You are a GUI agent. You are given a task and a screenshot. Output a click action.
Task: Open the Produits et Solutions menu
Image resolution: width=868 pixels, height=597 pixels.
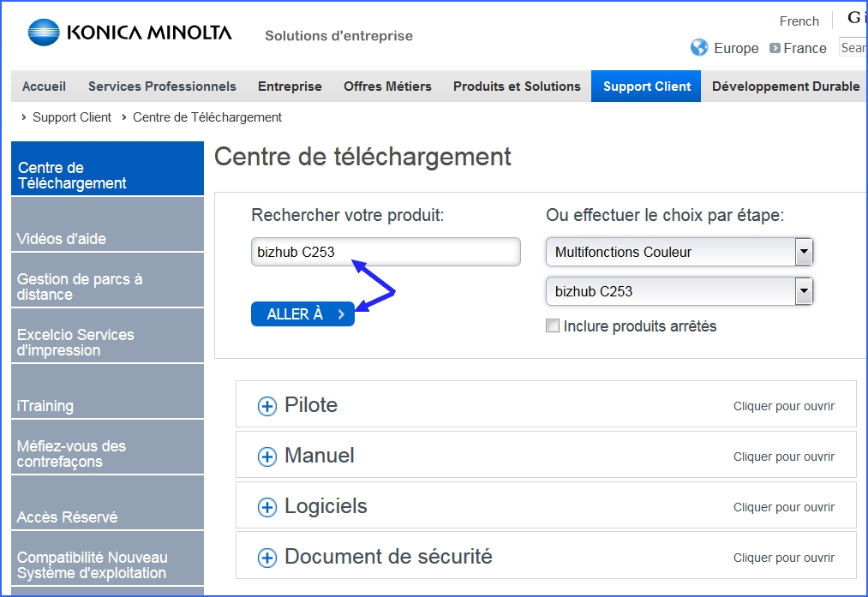click(x=516, y=86)
